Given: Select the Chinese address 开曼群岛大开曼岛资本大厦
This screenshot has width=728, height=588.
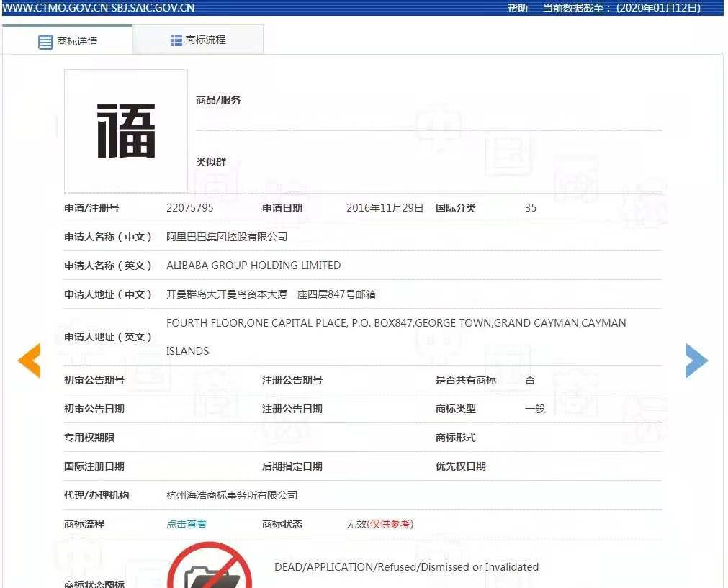Looking at the screenshot, I should 271,294.
